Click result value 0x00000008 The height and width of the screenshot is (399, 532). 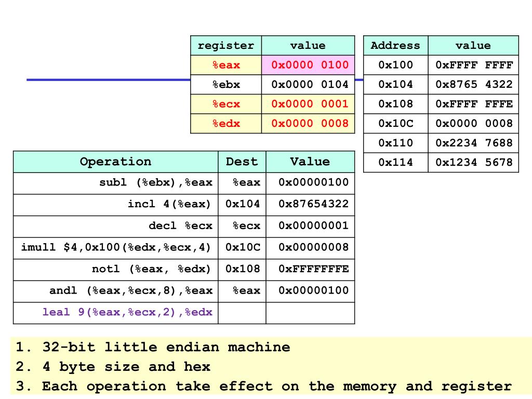click(x=310, y=248)
